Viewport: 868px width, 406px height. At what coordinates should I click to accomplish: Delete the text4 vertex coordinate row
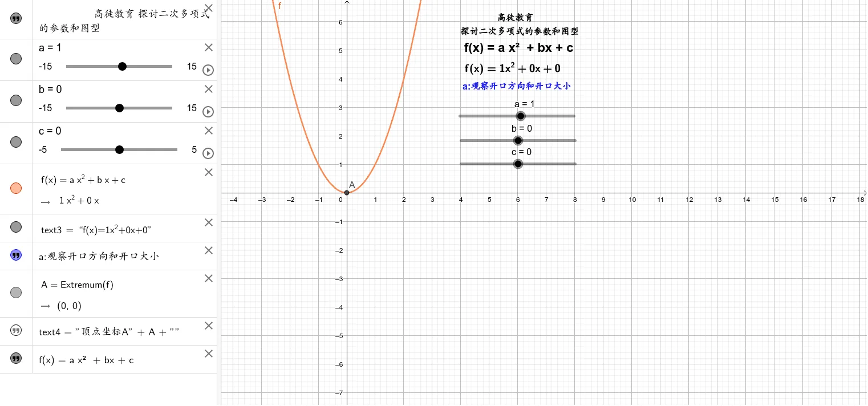pos(209,326)
